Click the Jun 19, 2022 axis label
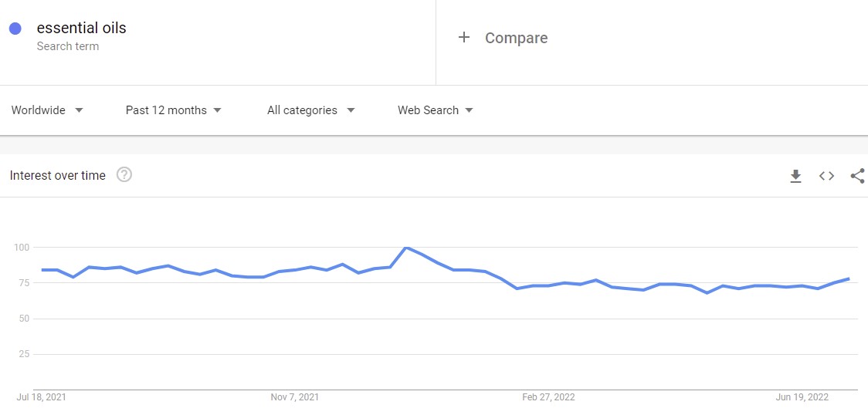This screenshot has width=868, height=415. [802, 396]
